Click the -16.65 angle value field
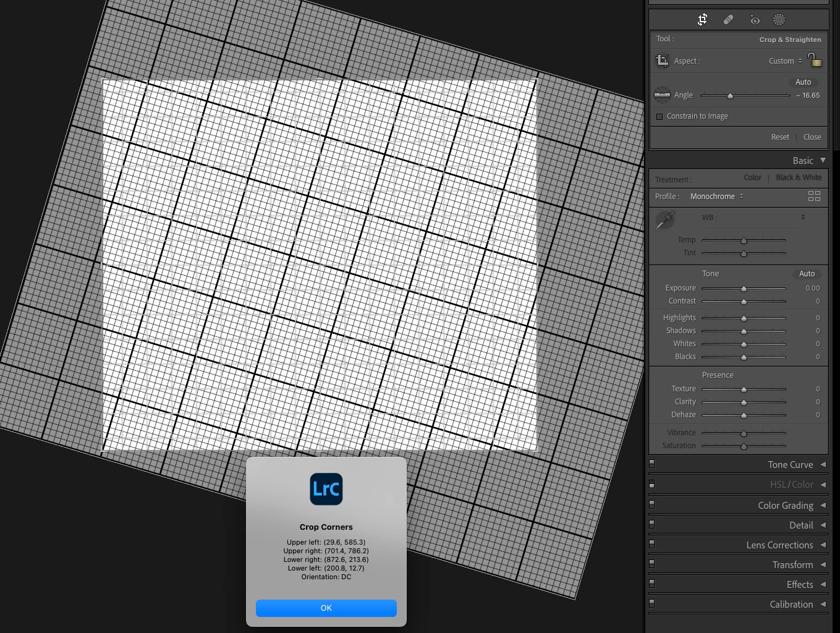This screenshot has height=633, width=840. [x=808, y=95]
